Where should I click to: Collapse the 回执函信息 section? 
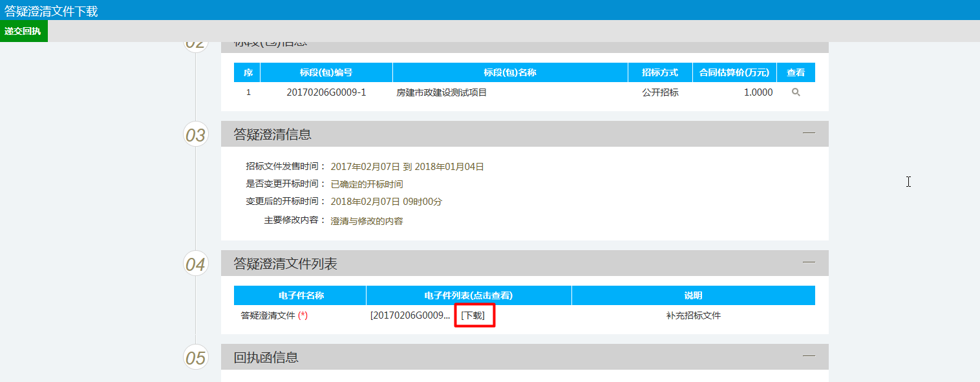809,356
